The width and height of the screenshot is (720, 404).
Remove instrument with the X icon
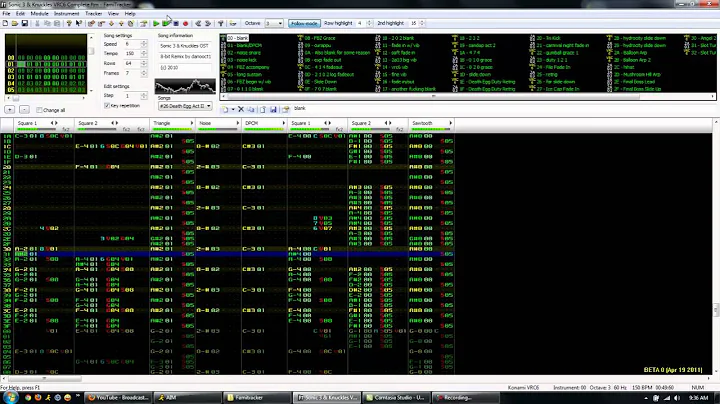click(241, 109)
